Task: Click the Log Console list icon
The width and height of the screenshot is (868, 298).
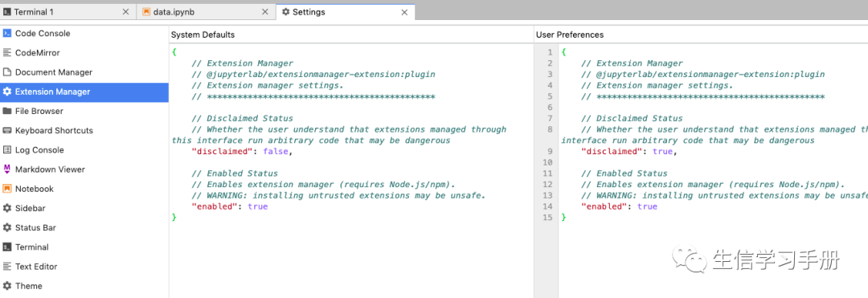Action: click(7, 150)
